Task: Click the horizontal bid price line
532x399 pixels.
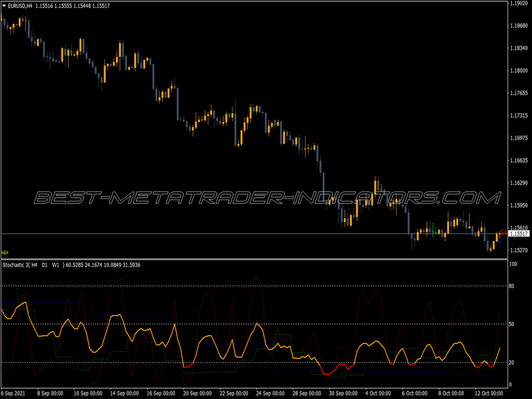Action: coord(254,233)
